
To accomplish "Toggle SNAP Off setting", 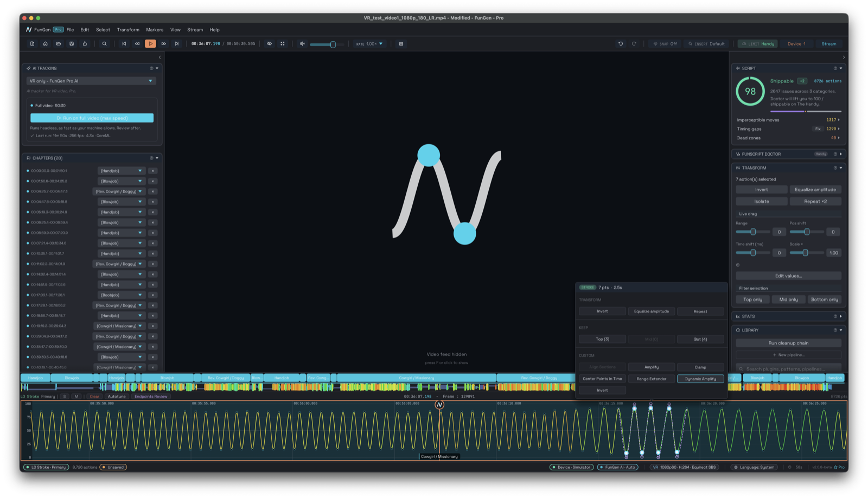I will click(x=665, y=44).
